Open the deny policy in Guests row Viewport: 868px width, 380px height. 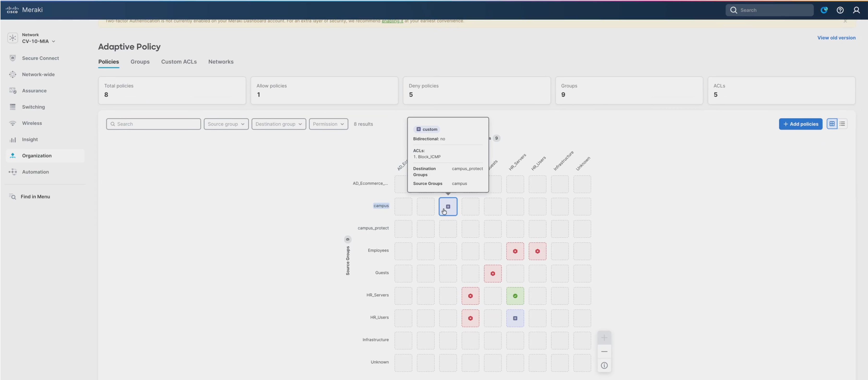(x=493, y=274)
